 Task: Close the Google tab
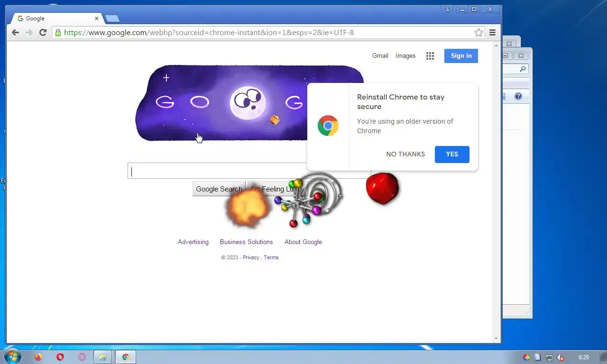(97, 18)
